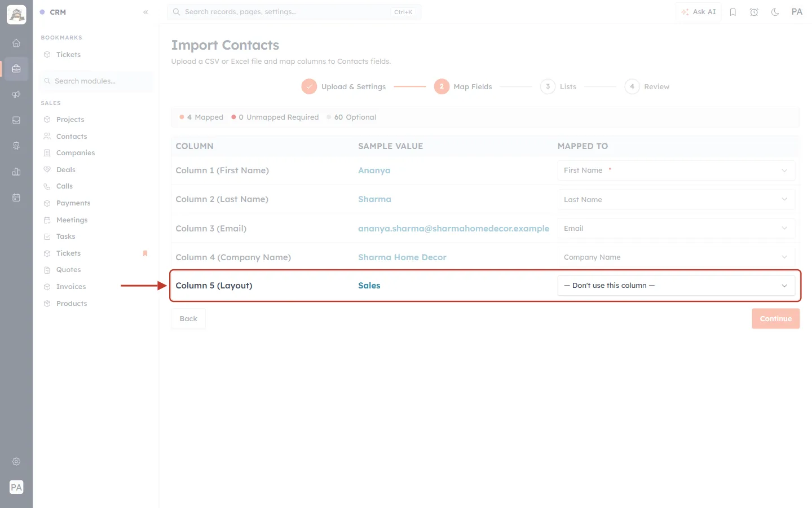Open Projects in the Sales menu
Viewport: 812px width, 508px height.
pyautogui.click(x=70, y=120)
